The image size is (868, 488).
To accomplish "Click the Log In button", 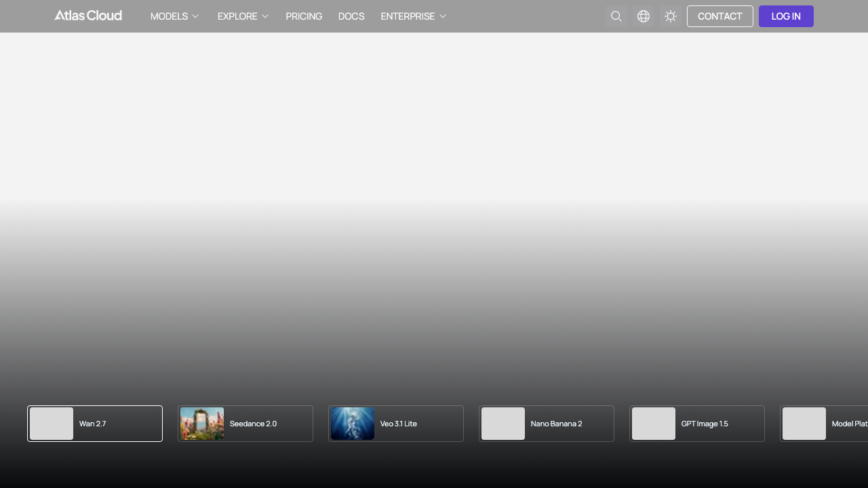I will (785, 16).
